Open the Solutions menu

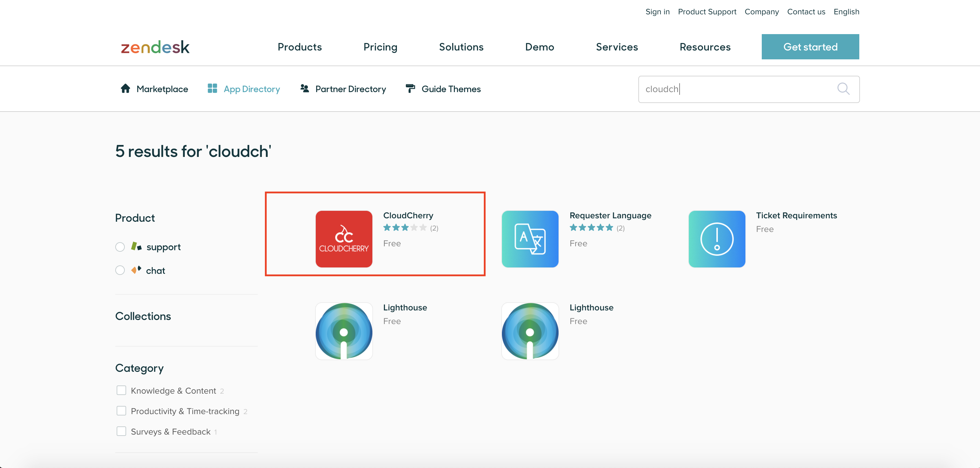tap(461, 47)
